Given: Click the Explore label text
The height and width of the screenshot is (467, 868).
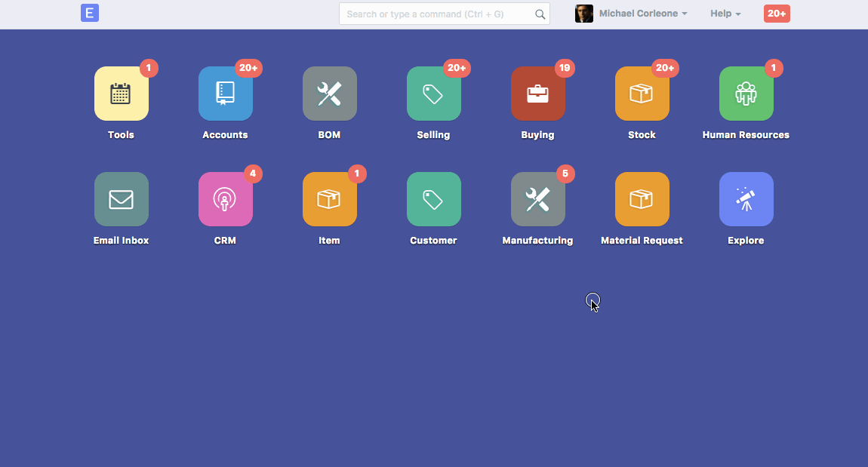Looking at the screenshot, I should point(746,241).
